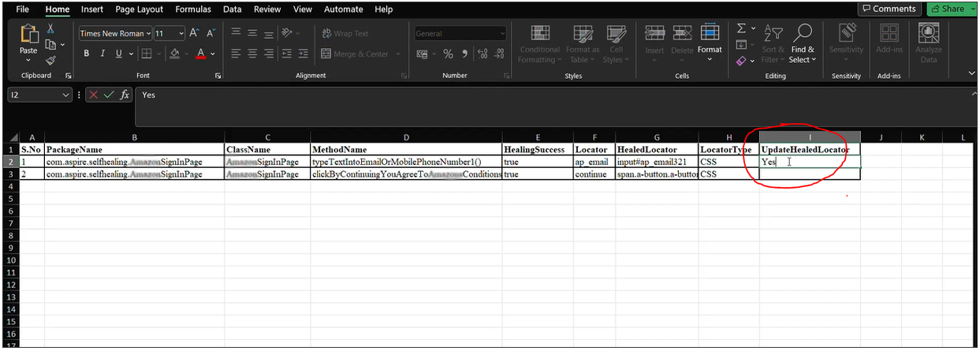This screenshot has height=351, width=980.
Task: Click the Insert Function fx icon
Action: point(125,95)
